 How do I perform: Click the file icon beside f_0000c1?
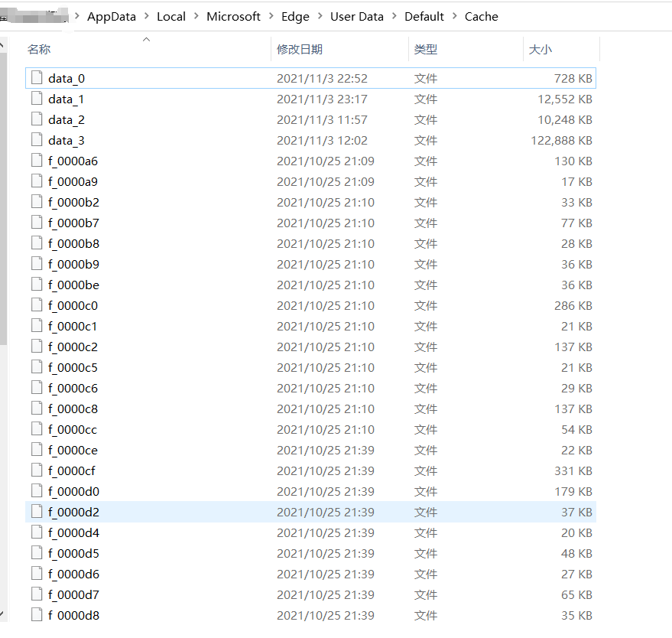click(x=37, y=325)
